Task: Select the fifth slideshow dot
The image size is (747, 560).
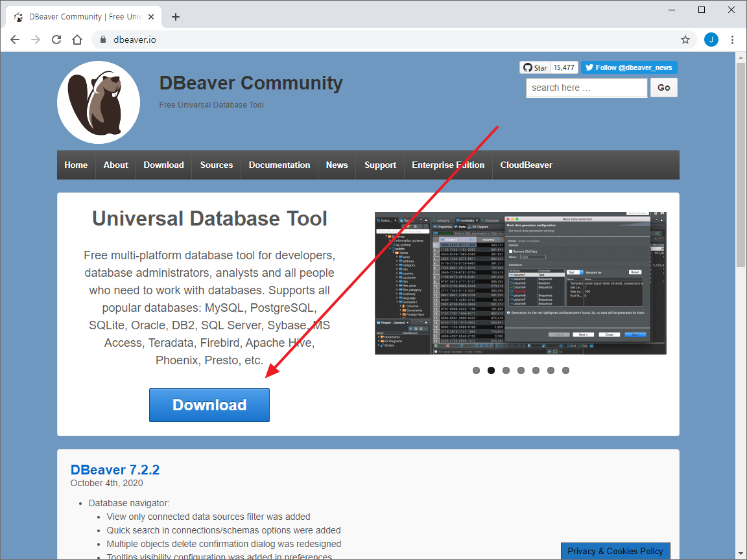Action: tap(536, 371)
